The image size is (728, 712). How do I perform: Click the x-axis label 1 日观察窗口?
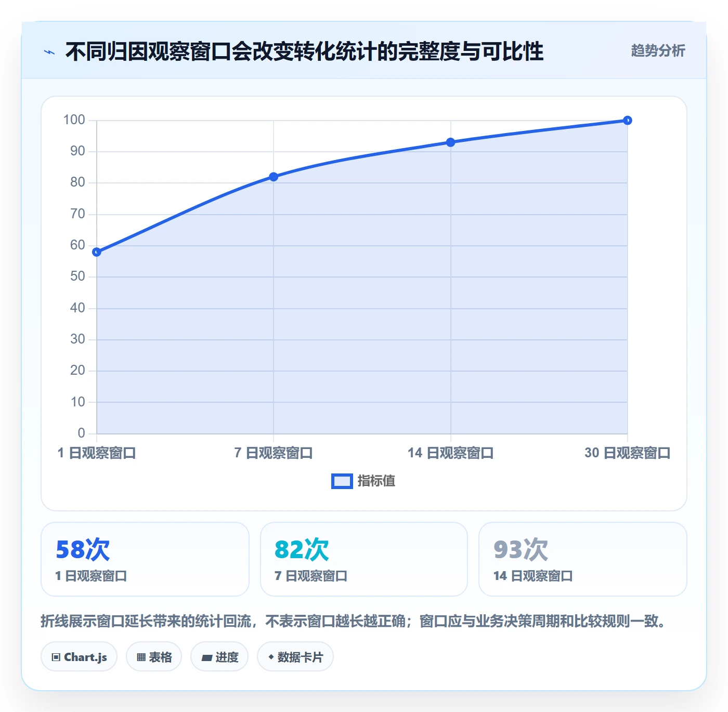pos(97,453)
